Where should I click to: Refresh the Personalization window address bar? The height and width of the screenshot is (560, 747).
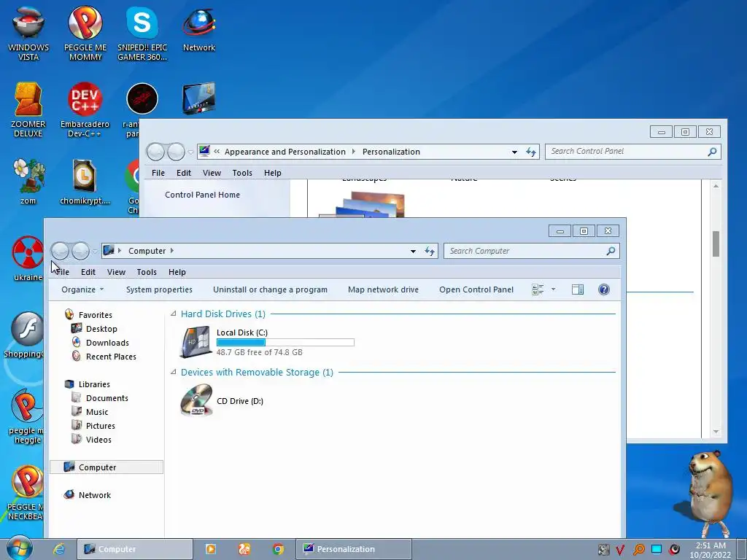[x=531, y=152]
